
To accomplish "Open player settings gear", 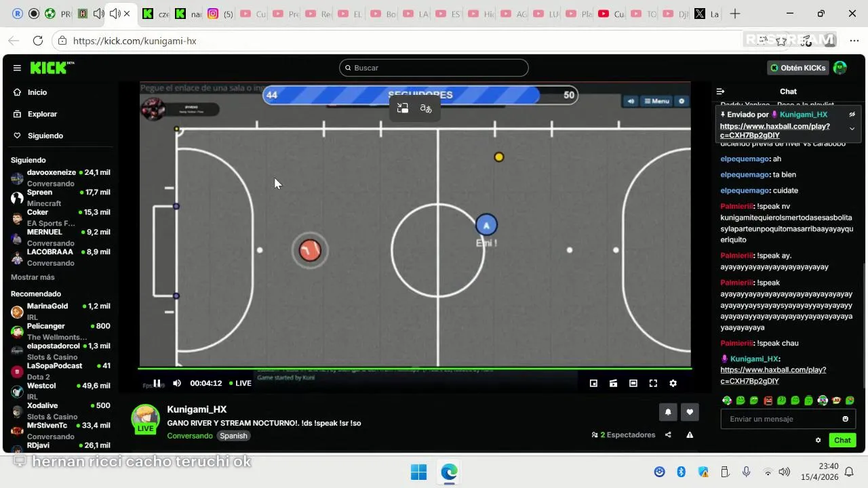I will pyautogui.click(x=673, y=383).
